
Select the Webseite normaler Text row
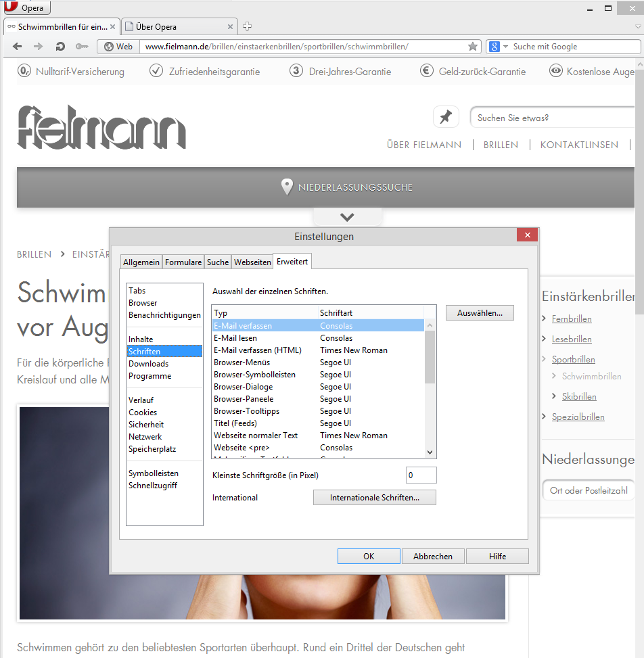[318, 435]
